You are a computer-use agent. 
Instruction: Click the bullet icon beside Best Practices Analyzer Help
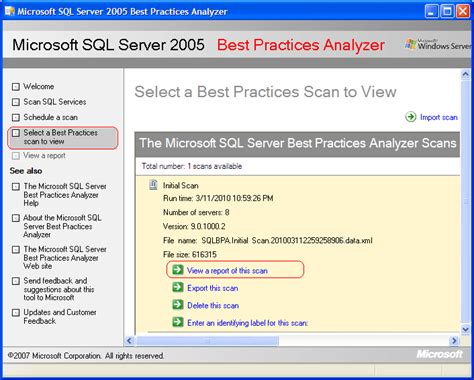16,186
